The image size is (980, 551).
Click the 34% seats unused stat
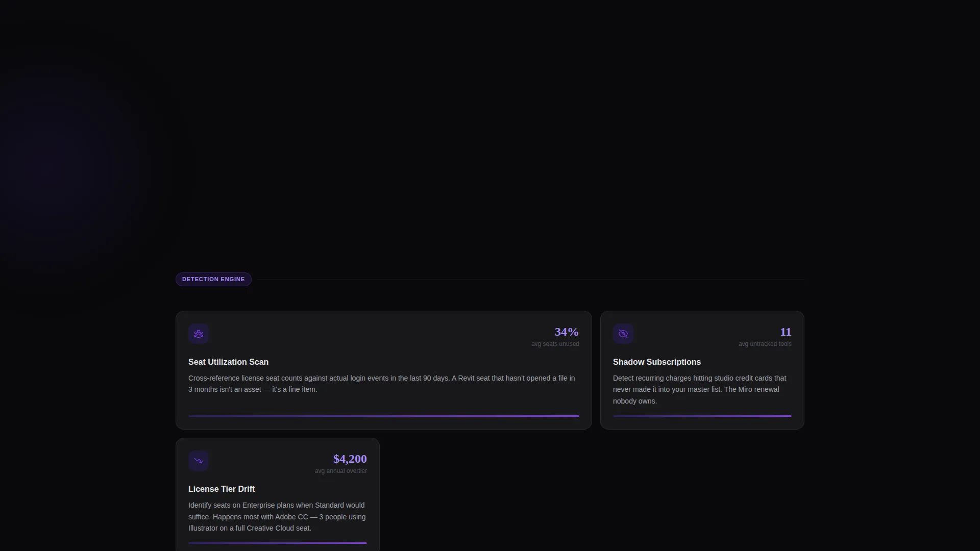[x=567, y=332]
